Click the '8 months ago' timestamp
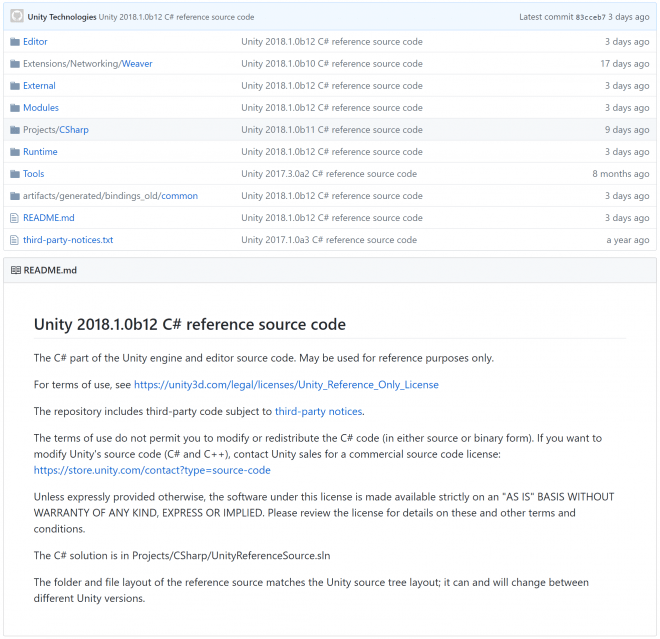 [x=621, y=174]
